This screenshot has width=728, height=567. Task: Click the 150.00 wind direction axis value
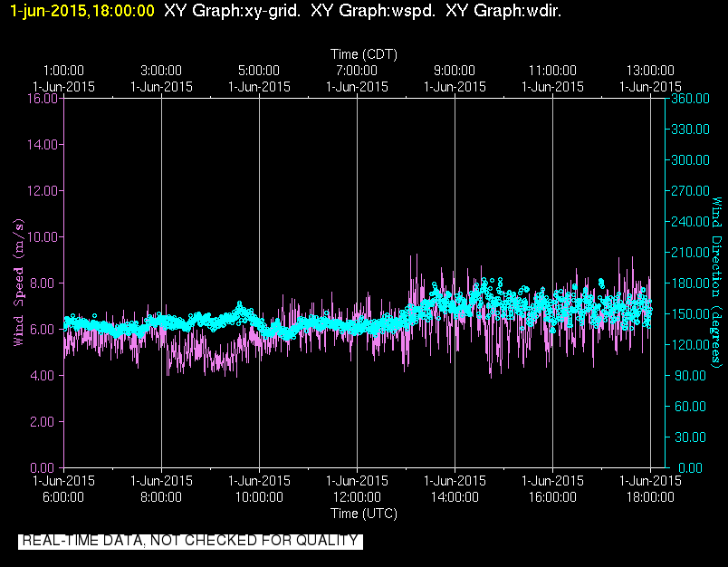coord(690,314)
